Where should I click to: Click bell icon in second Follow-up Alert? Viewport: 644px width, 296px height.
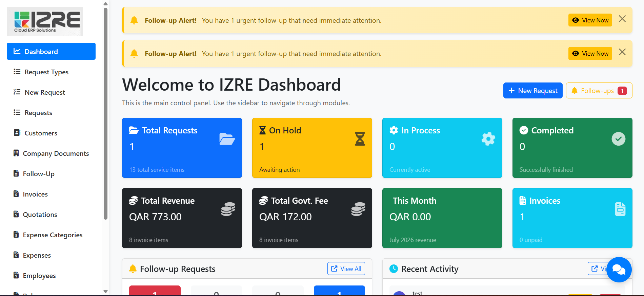coord(134,54)
